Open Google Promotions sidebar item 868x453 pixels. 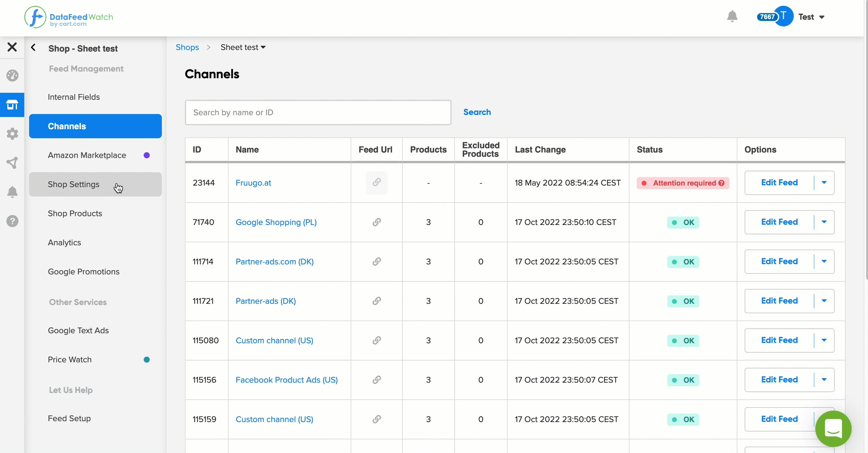[95, 272]
